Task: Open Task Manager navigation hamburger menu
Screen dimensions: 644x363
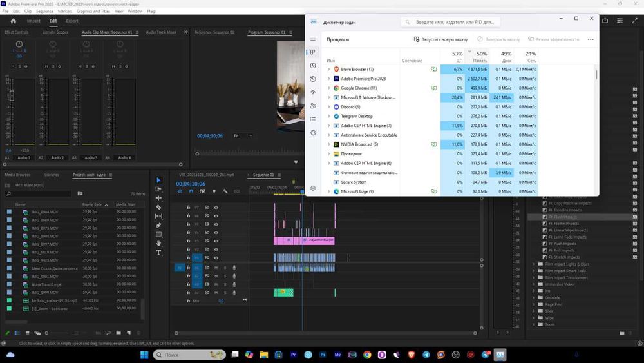Action: click(x=313, y=39)
